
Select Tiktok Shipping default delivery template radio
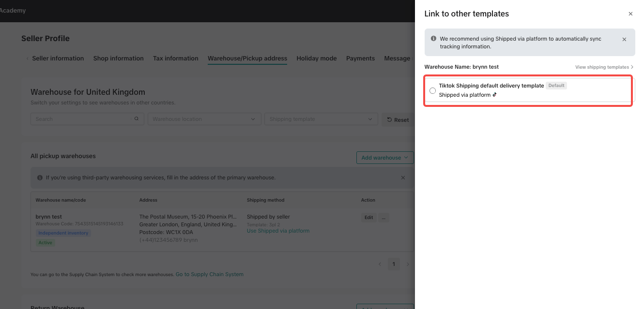pyautogui.click(x=432, y=91)
